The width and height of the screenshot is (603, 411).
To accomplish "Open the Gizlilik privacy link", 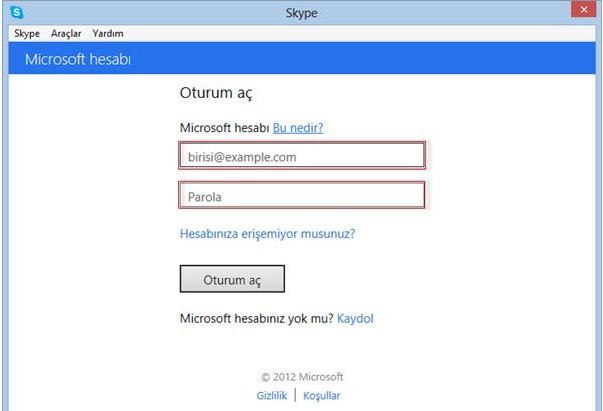I will click(x=272, y=395).
